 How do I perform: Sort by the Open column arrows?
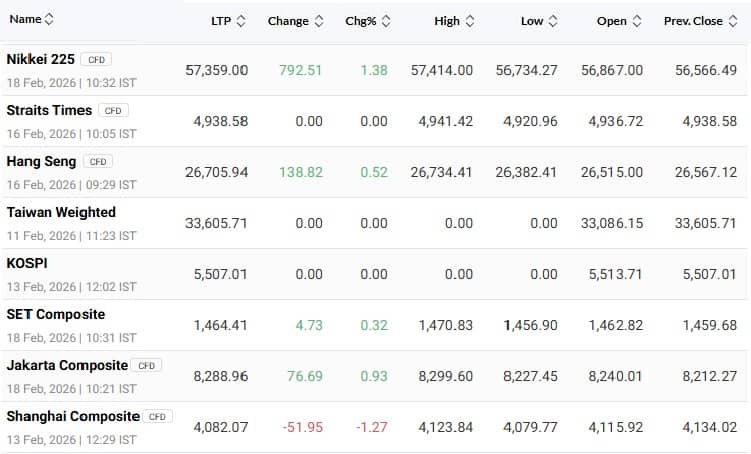pos(637,21)
